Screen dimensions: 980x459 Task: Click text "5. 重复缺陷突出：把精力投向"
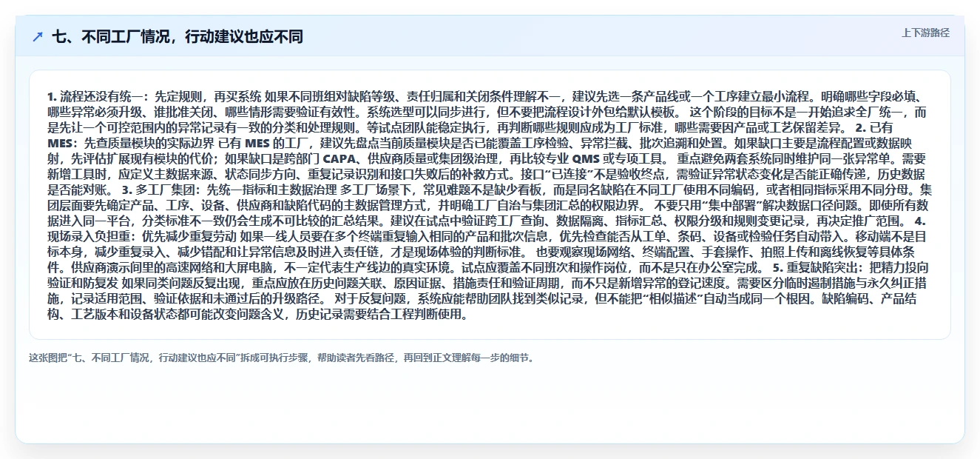(x=851, y=267)
